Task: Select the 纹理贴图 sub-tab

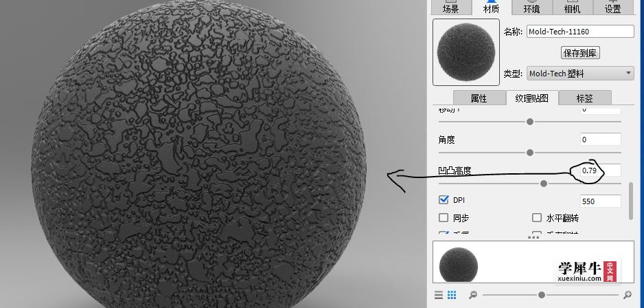Action: click(532, 98)
